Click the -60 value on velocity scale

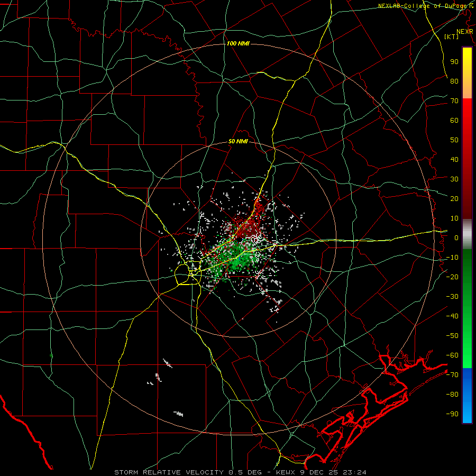point(452,355)
